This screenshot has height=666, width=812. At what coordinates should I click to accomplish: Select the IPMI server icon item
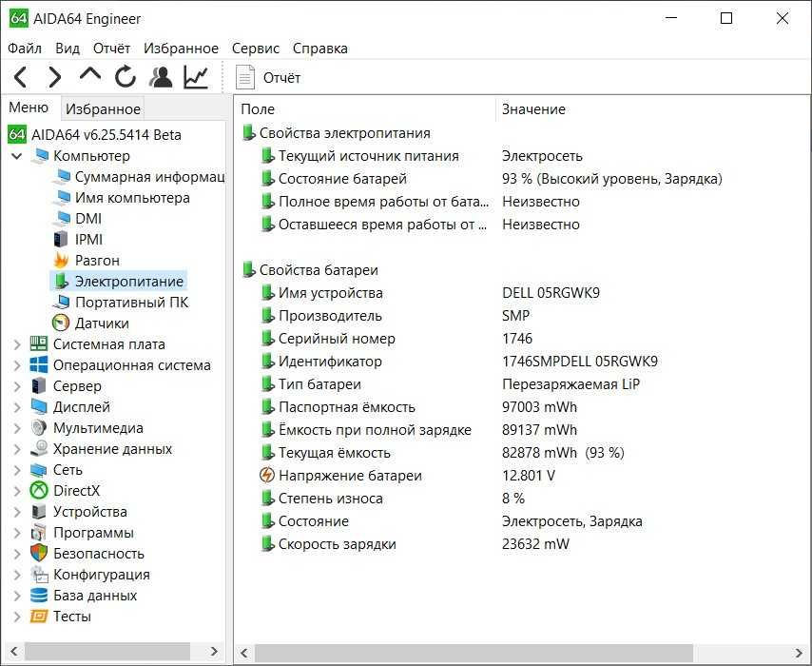(61, 240)
